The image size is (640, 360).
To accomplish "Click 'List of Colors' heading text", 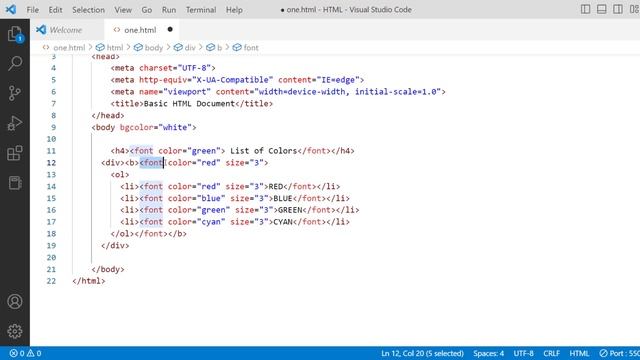I will point(263,151).
